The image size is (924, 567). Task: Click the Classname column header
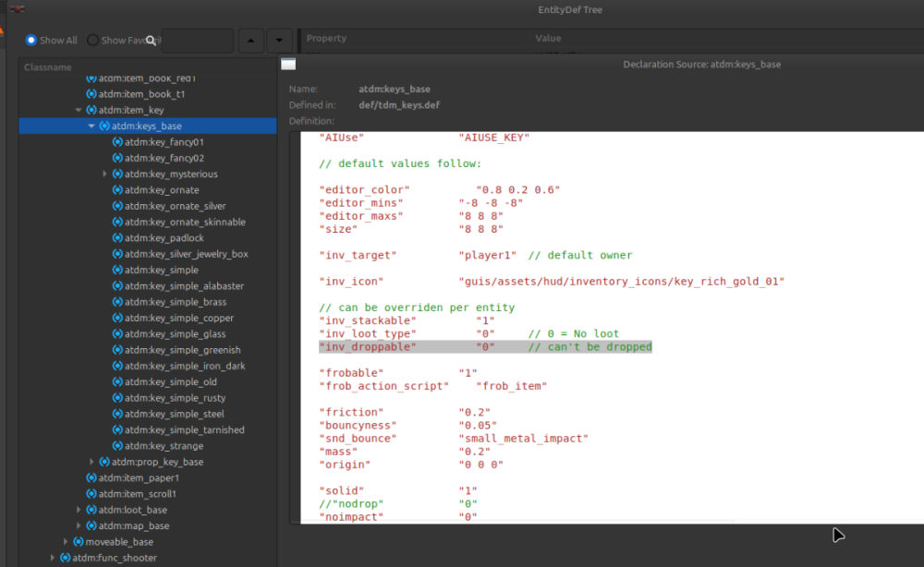(48, 67)
